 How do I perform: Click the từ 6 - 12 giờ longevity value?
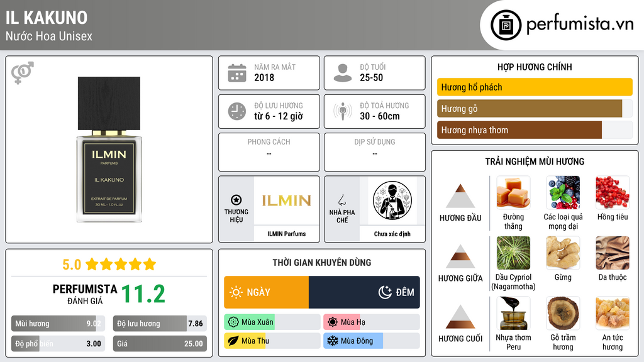click(279, 116)
